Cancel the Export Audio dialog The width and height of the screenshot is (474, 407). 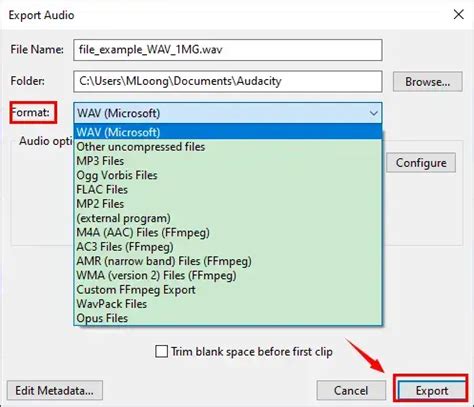[351, 390]
